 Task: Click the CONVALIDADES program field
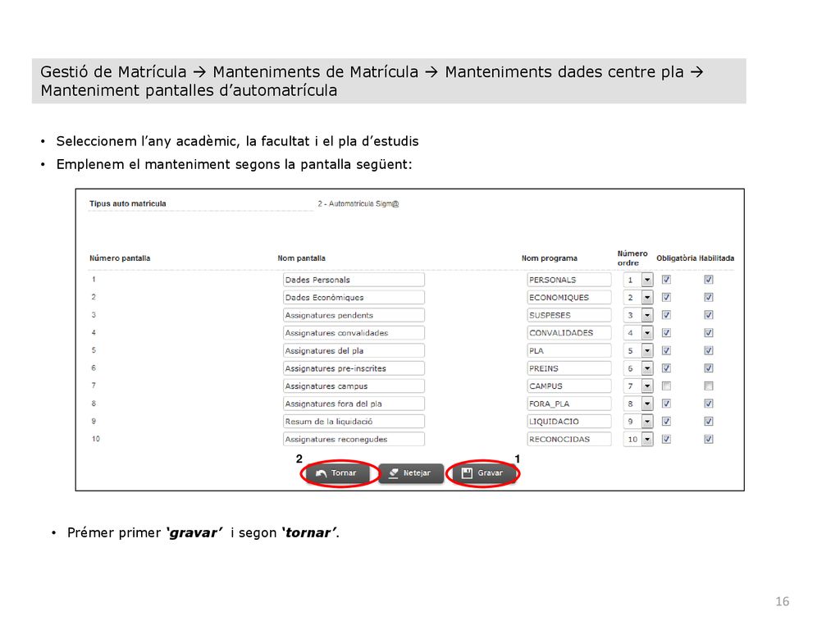click(x=569, y=333)
